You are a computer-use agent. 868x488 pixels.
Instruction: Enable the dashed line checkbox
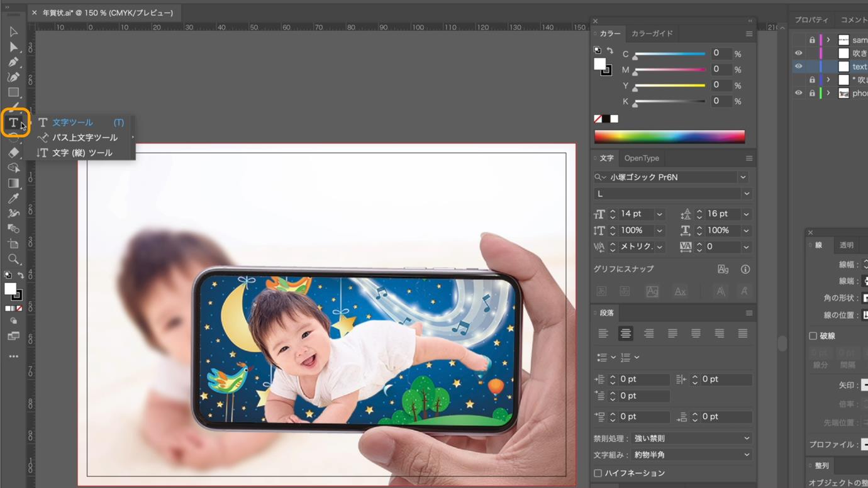coord(813,336)
